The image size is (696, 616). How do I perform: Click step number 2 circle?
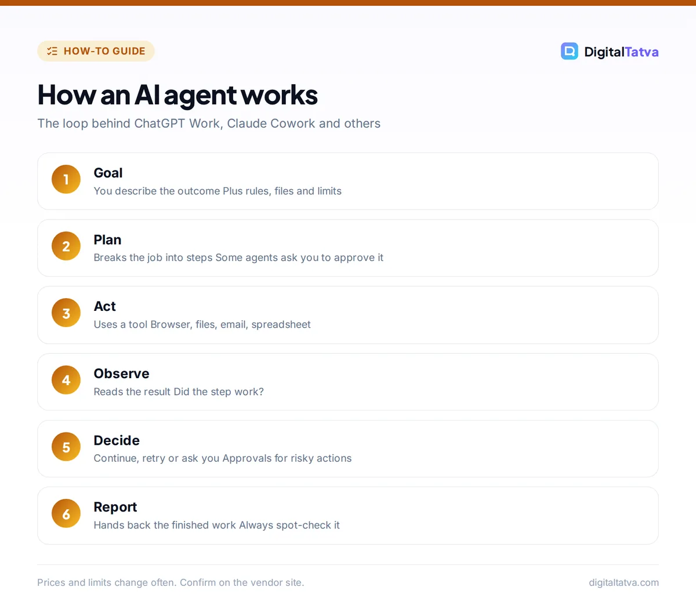tap(66, 246)
